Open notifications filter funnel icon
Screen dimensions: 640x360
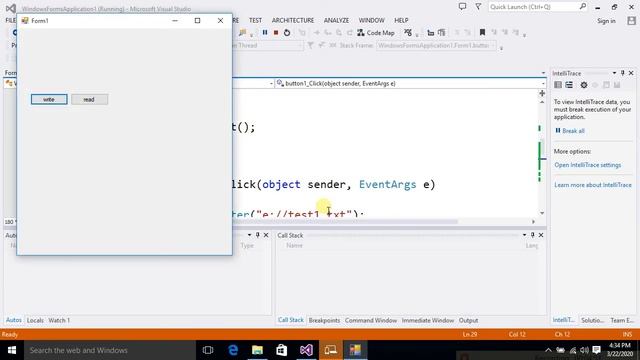point(478,7)
